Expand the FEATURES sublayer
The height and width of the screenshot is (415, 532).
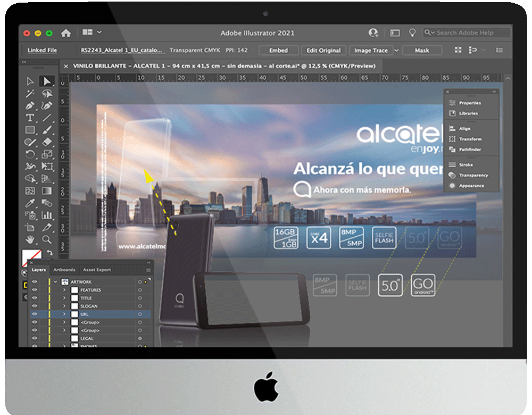click(64, 290)
